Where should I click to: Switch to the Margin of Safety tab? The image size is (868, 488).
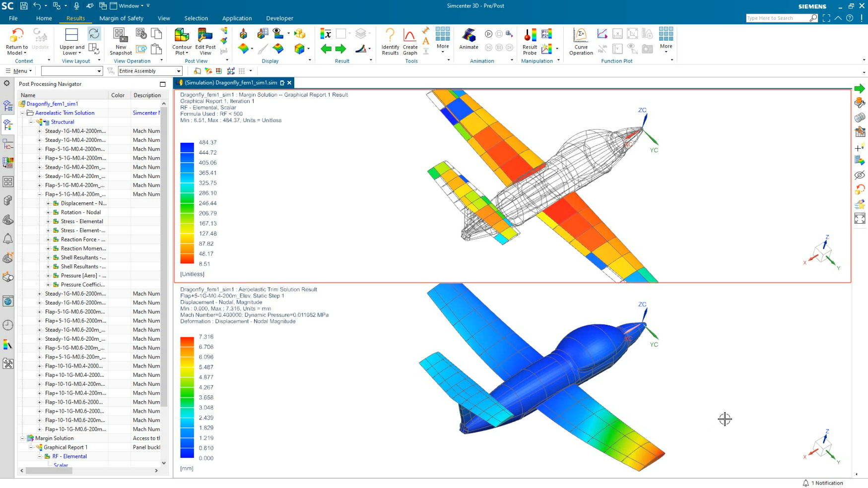[x=121, y=18]
